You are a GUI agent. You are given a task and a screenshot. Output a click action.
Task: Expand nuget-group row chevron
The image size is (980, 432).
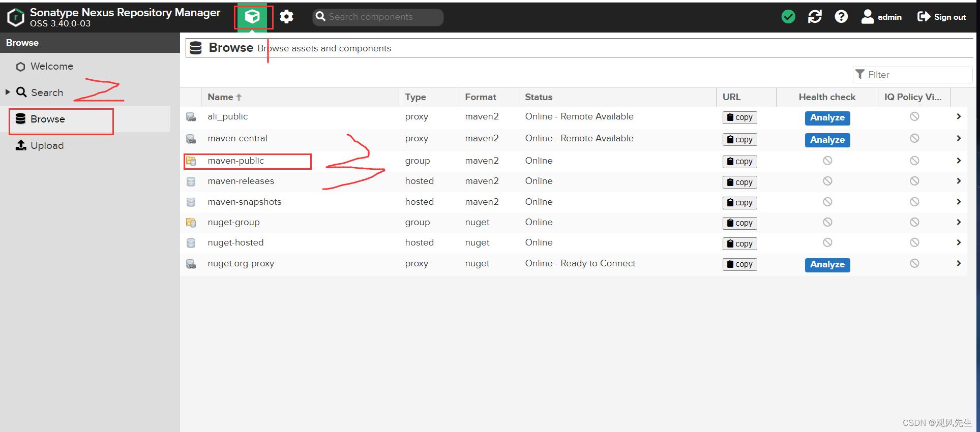[959, 222]
